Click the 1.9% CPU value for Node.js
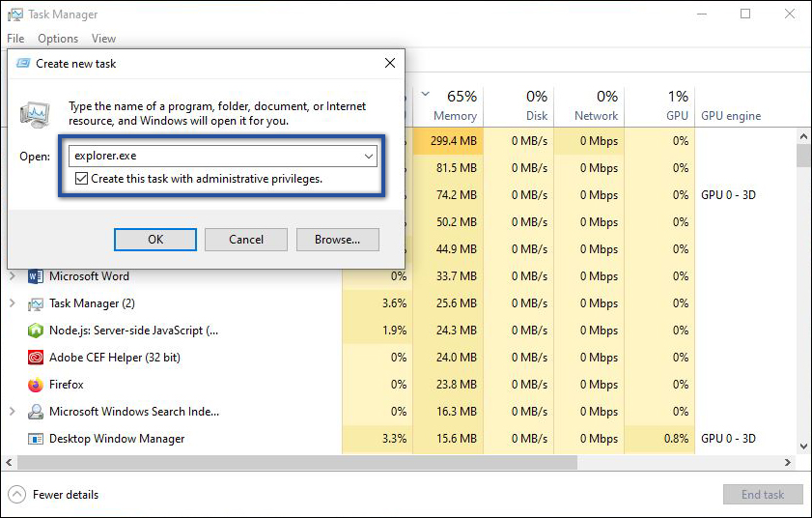 pyautogui.click(x=377, y=331)
